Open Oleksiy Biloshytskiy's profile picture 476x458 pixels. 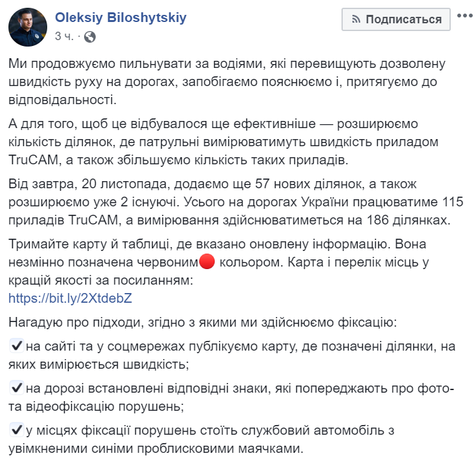pos(27,27)
